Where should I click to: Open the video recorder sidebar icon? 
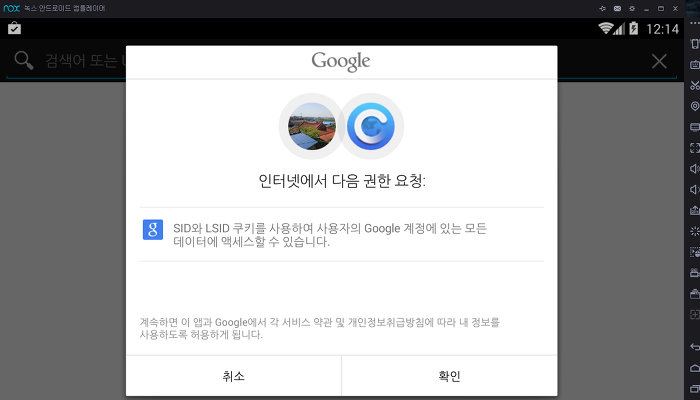tap(695, 273)
